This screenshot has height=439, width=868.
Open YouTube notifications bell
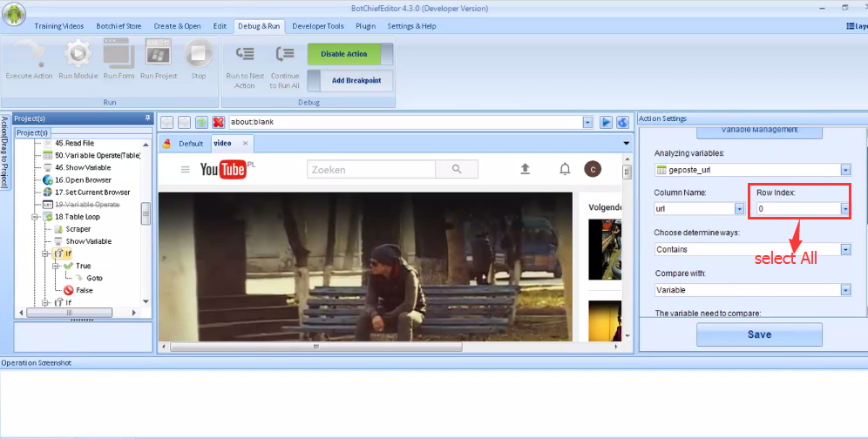[x=565, y=169]
